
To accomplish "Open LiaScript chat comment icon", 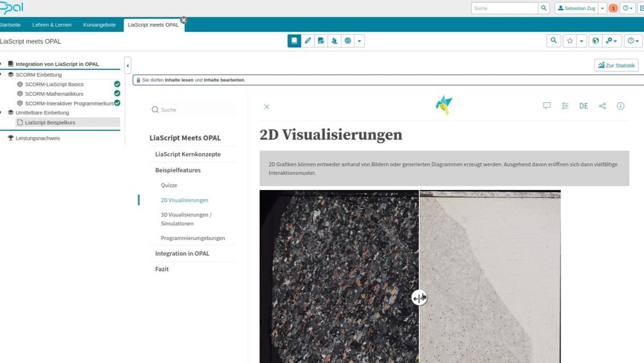I will click(547, 106).
